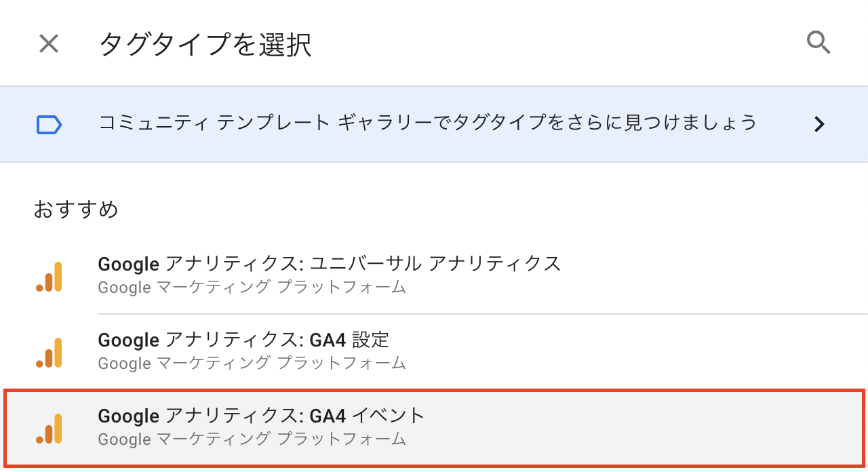Click the blue tag template icon in the banner
This screenshot has height=472, width=868.
pyautogui.click(x=49, y=123)
